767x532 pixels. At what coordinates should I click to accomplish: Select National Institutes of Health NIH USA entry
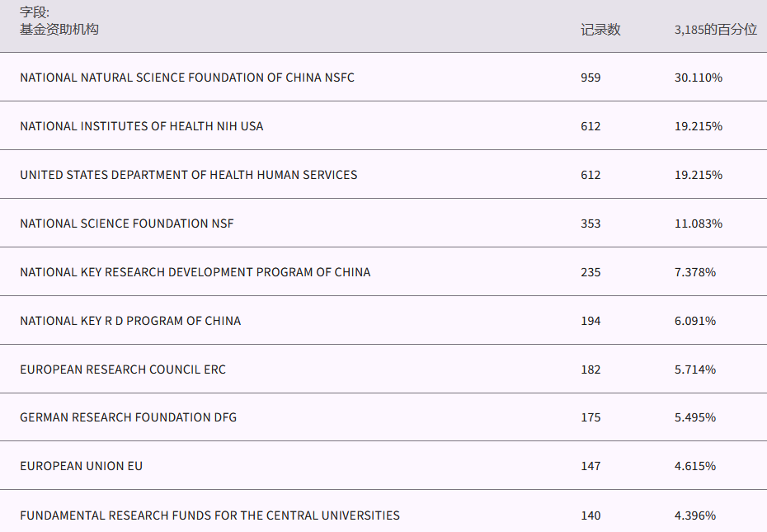click(142, 126)
